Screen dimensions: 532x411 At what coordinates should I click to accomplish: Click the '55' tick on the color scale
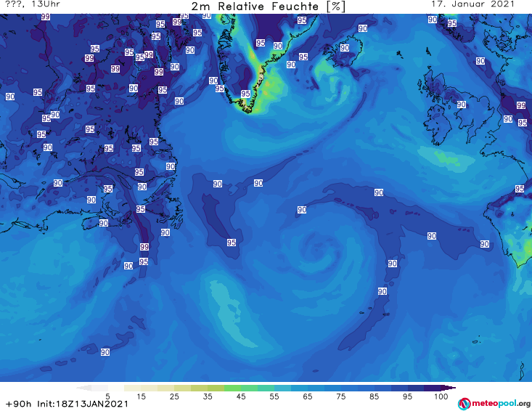[274, 396]
